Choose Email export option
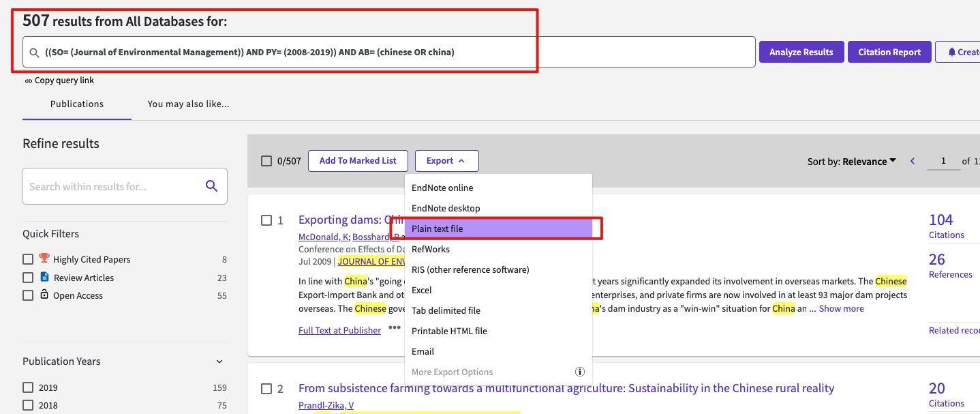This screenshot has height=414, width=980. [498, 351]
